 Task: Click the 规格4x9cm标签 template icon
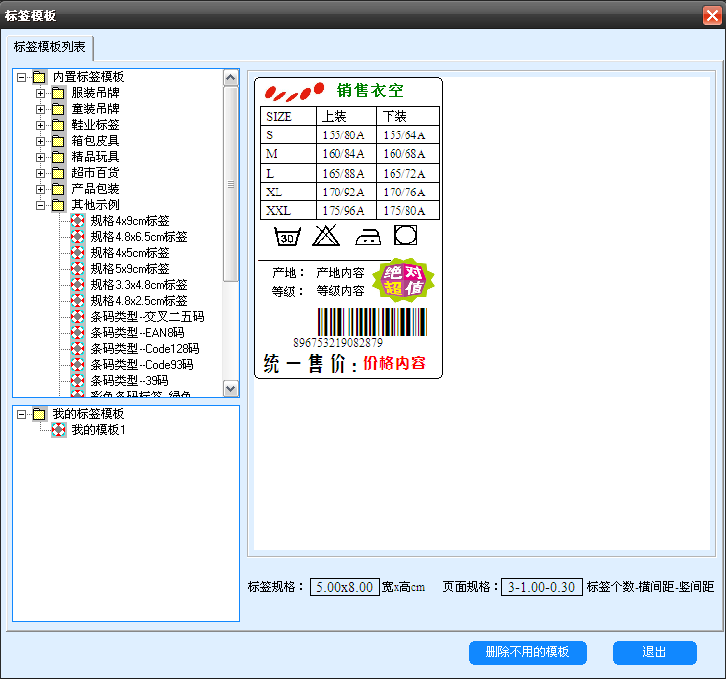tap(78, 221)
